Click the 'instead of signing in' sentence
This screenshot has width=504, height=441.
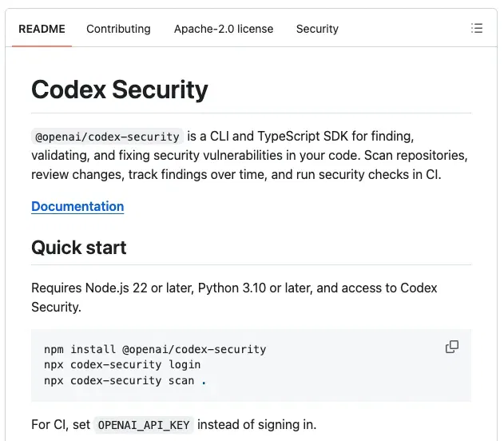[x=257, y=424]
